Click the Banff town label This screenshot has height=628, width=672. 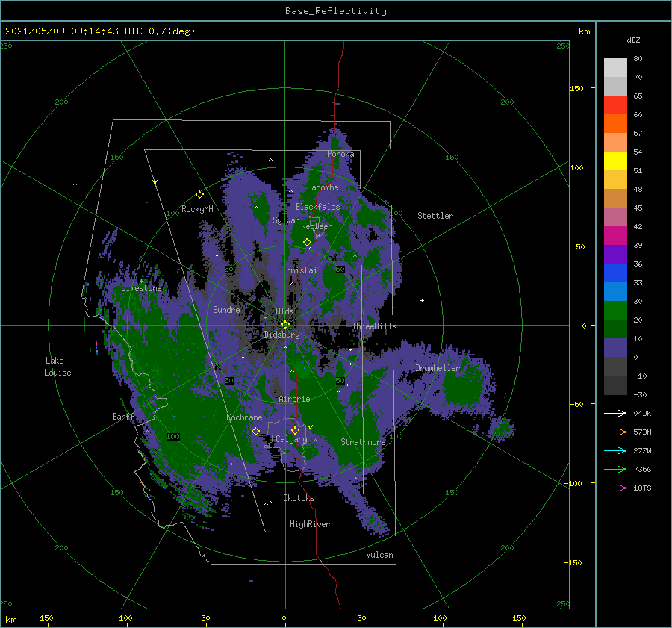pyautogui.click(x=123, y=416)
